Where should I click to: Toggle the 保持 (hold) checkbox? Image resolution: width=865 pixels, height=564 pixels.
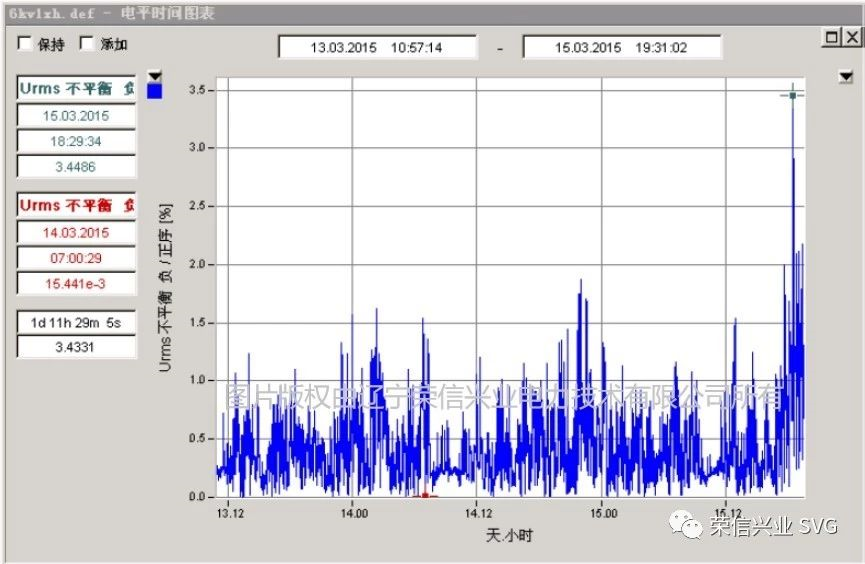[x=26, y=44]
